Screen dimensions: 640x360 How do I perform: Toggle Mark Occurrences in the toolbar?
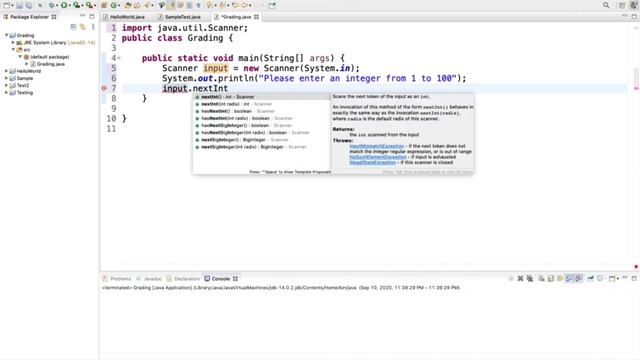pyautogui.click(x=171, y=5)
